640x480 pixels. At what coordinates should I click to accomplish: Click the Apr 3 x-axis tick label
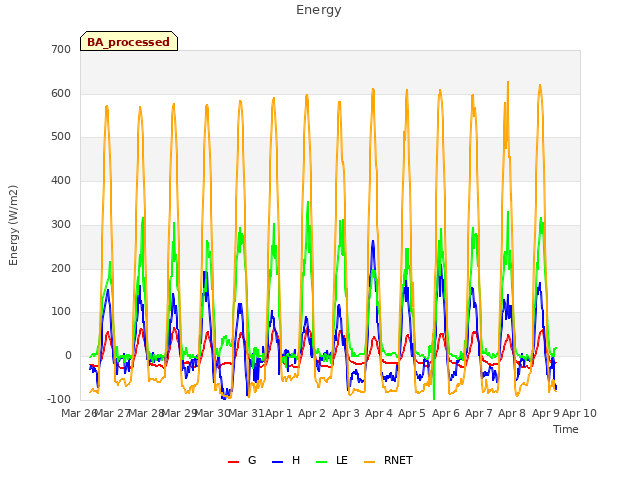[346, 413]
